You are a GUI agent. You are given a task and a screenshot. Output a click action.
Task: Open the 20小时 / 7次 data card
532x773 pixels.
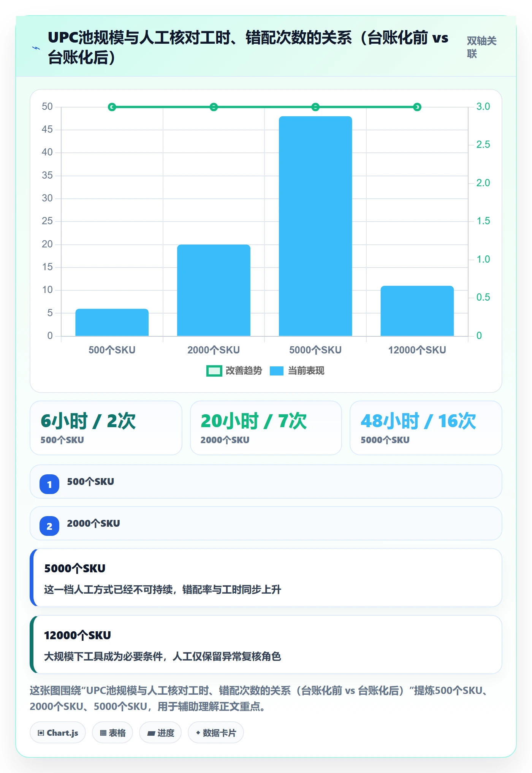click(x=266, y=428)
